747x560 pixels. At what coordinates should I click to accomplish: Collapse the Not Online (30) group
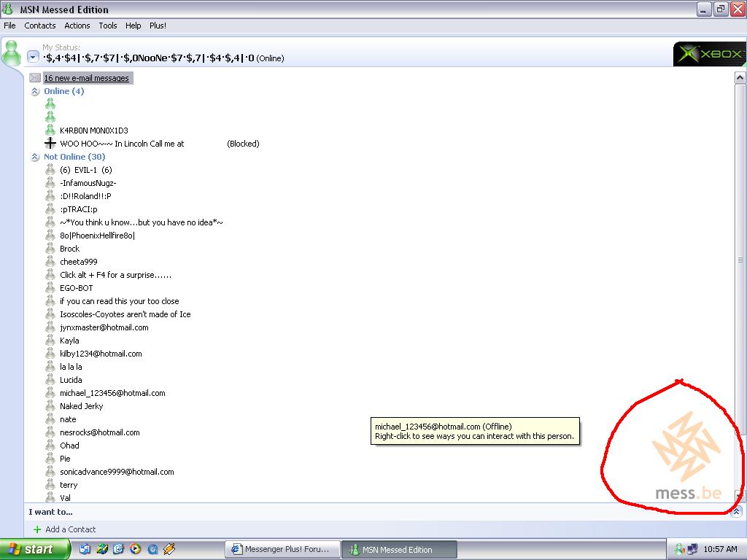35,157
